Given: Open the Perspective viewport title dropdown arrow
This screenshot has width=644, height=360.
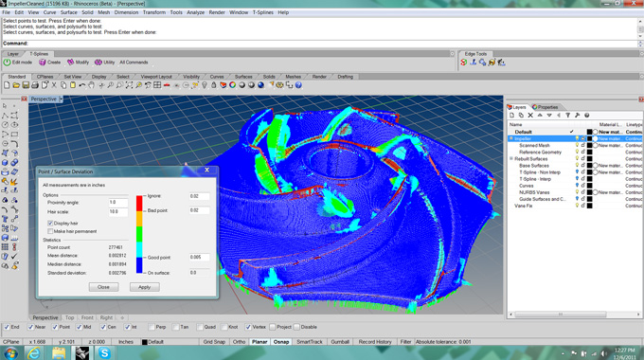Looking at the screenshot, I should 61,99.
